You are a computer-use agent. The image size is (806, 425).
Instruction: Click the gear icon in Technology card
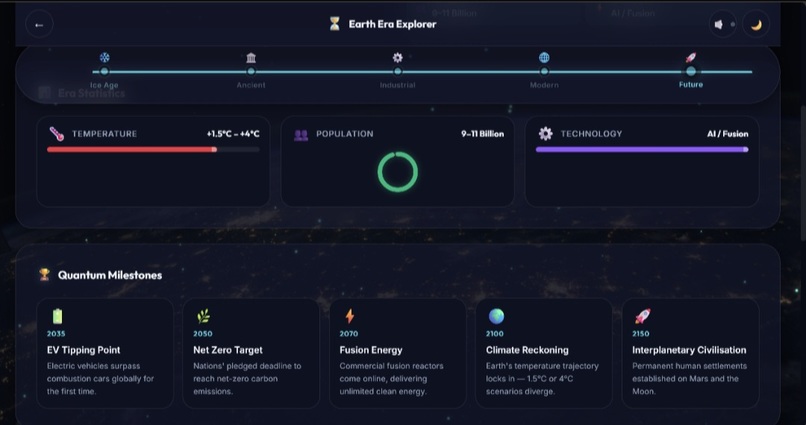(545, 134)
